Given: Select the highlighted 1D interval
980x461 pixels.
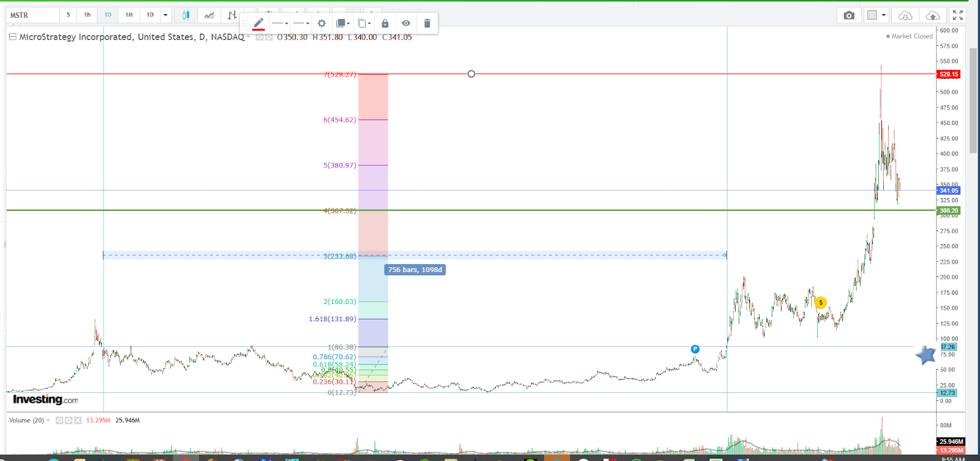Looking at the screenshot, I should click(108, 15).
